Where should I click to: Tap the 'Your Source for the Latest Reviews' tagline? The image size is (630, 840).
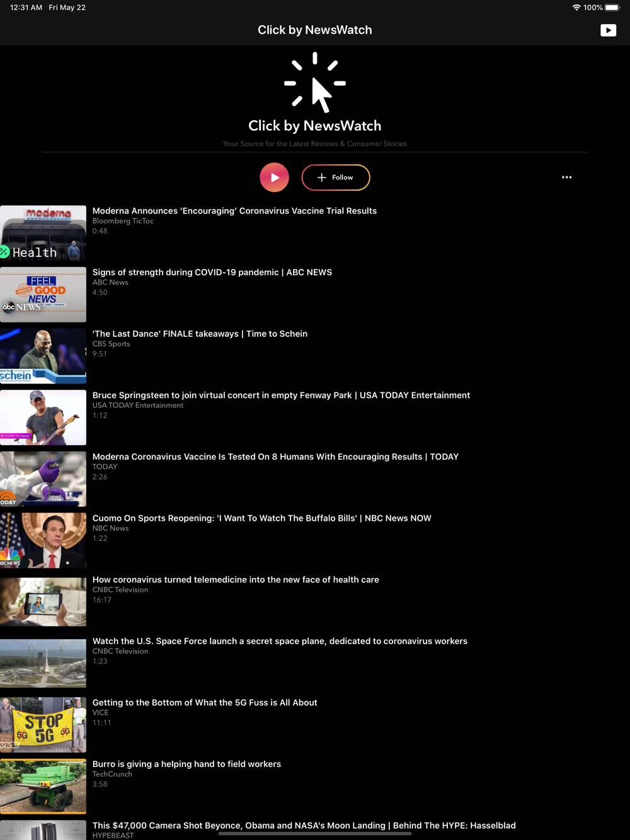click(315, 144)
